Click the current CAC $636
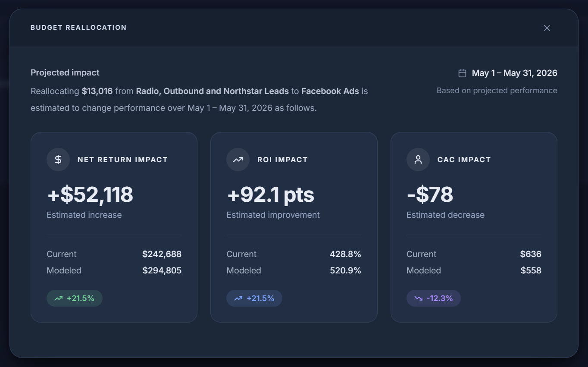 [x=531, y=254]
